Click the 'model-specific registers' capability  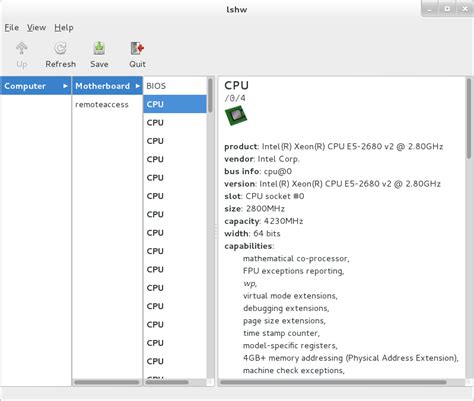click(290, 346)
